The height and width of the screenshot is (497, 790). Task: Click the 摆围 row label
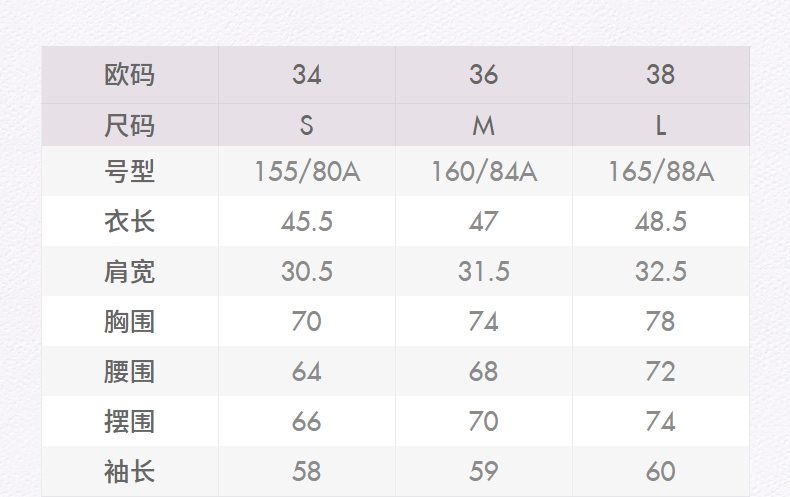click(130, 421)
